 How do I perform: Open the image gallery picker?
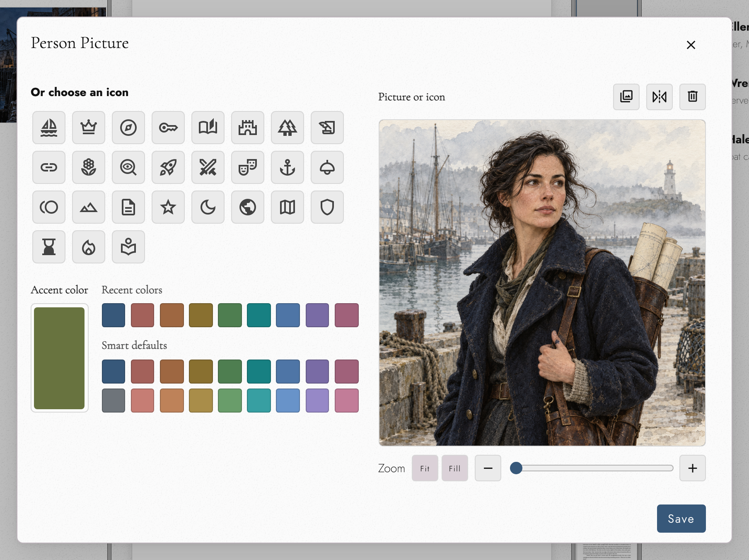point(626,97)
